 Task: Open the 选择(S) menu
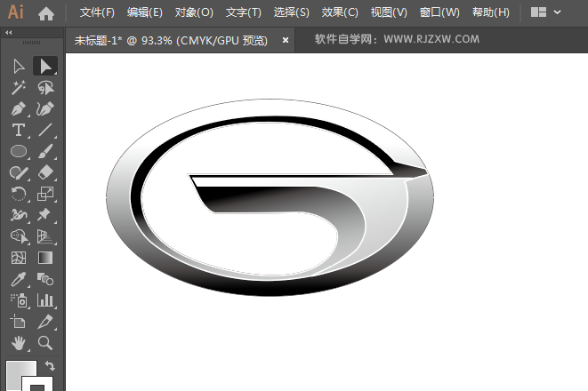coord(292,12)
